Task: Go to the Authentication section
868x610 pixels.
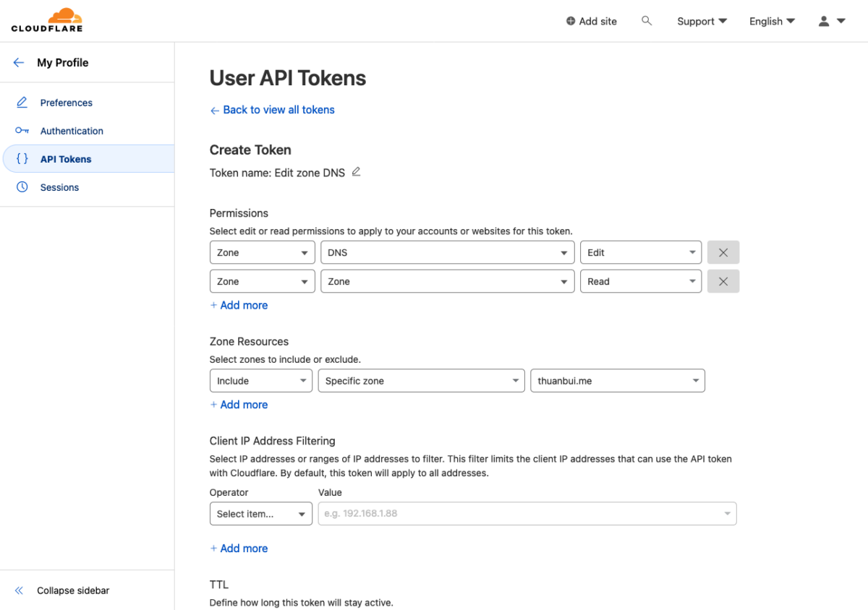Action: (72, 131)
